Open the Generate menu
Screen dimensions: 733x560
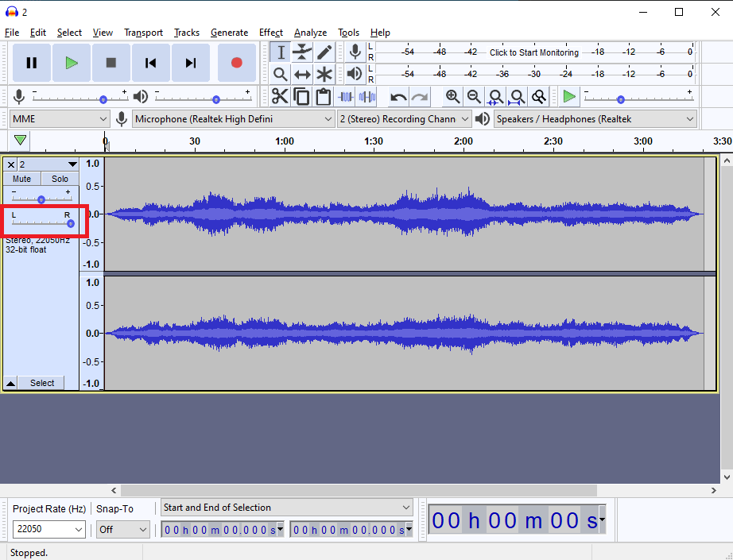pyautogui.click(x=229, y=33)
